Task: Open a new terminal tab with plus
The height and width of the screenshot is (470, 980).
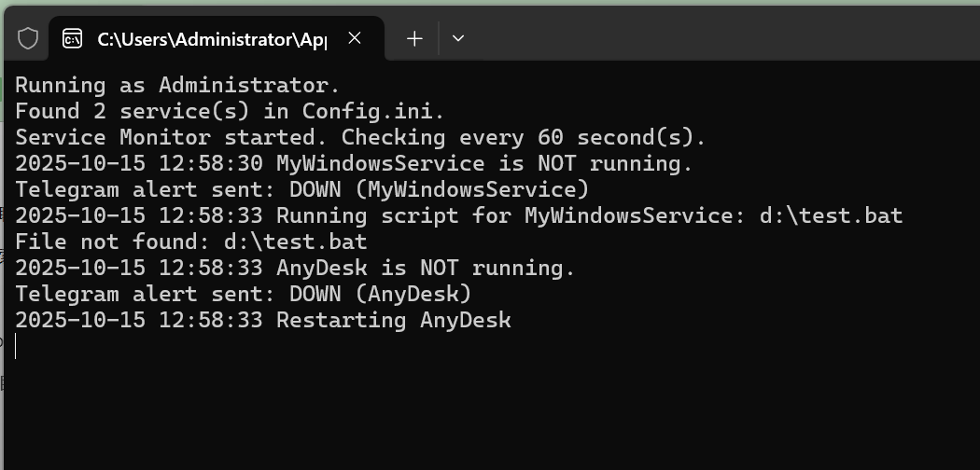Action: coord(414,38)
